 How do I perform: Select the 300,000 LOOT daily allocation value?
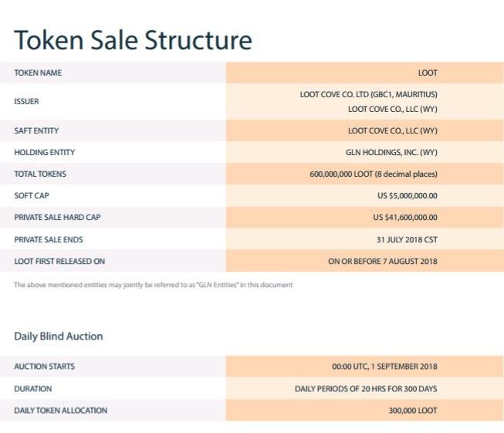pyautogui.click(x=413, y=411)
